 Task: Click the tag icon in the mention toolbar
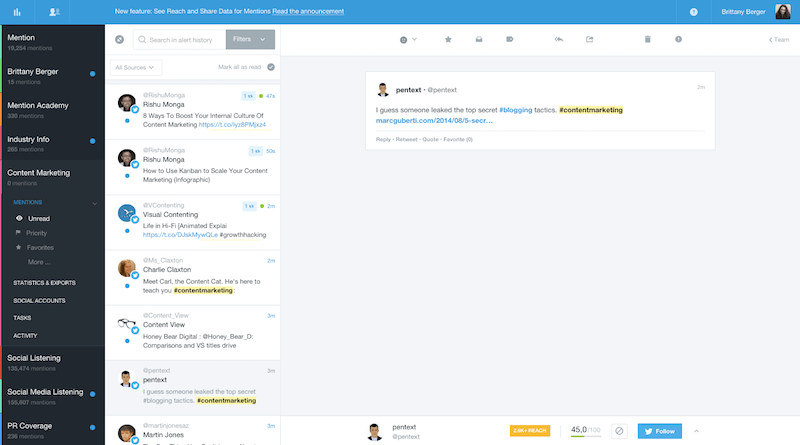[510, 39]
